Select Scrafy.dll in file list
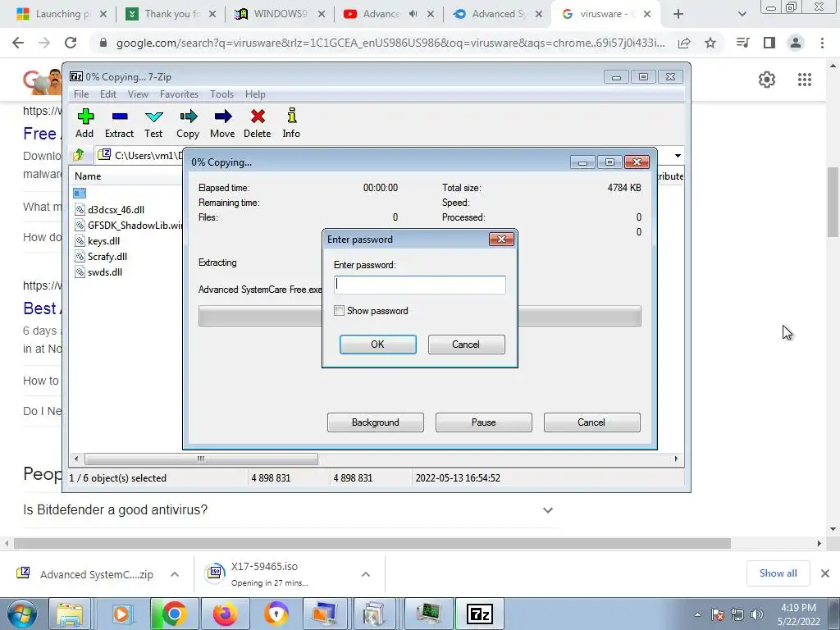This screenshot has height=630, width=840. 107,257
